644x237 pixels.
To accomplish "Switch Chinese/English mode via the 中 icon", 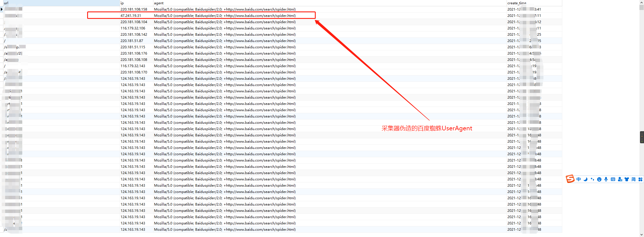I will tap(579, 179).
